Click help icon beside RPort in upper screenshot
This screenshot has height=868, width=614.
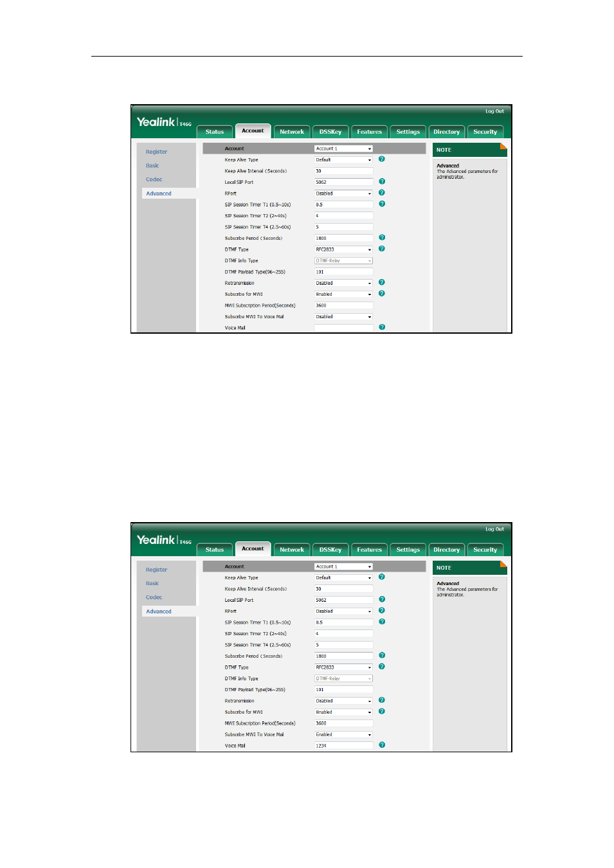[x=382, y=192]
